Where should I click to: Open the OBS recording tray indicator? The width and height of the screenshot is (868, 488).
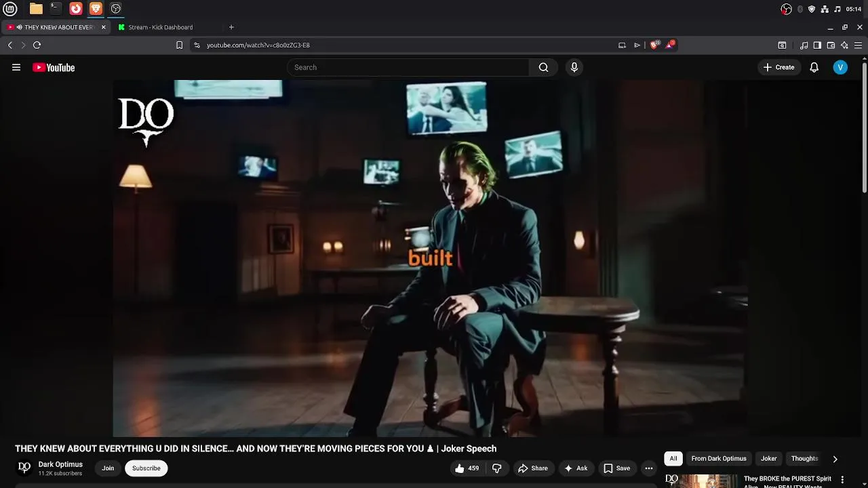tap(786, 9)
